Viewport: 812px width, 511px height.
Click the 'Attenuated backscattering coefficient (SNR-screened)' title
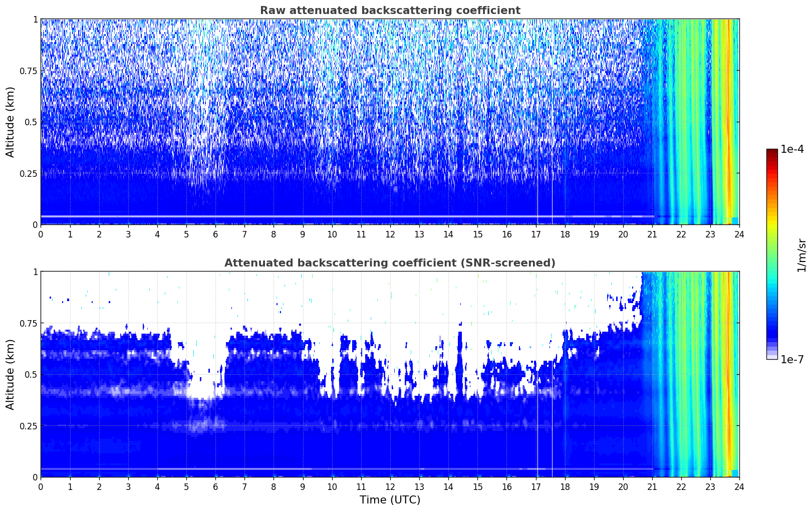(x=390, y=263)
